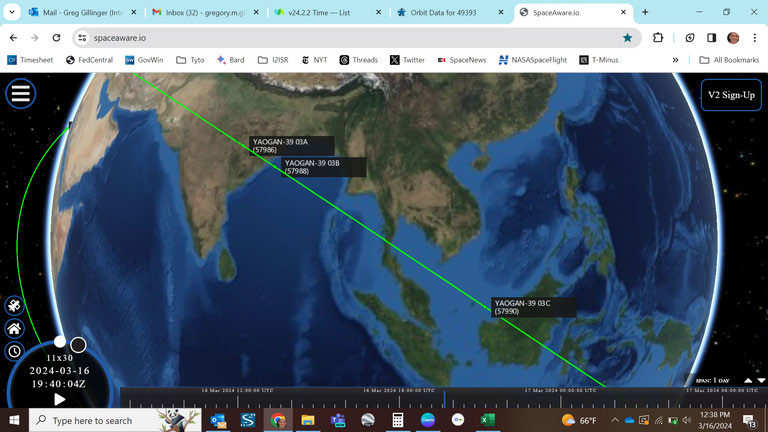This screenshot has width=768, height=432.
Task: Expand hidden bookmarks with the double chevron
Action: coord(675,60)
